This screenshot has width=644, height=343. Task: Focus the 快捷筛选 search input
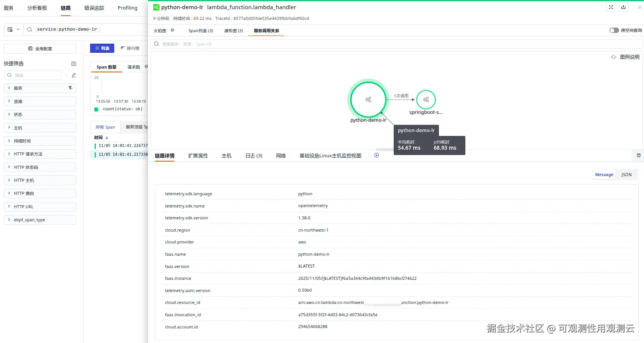(x=33, y=75)
